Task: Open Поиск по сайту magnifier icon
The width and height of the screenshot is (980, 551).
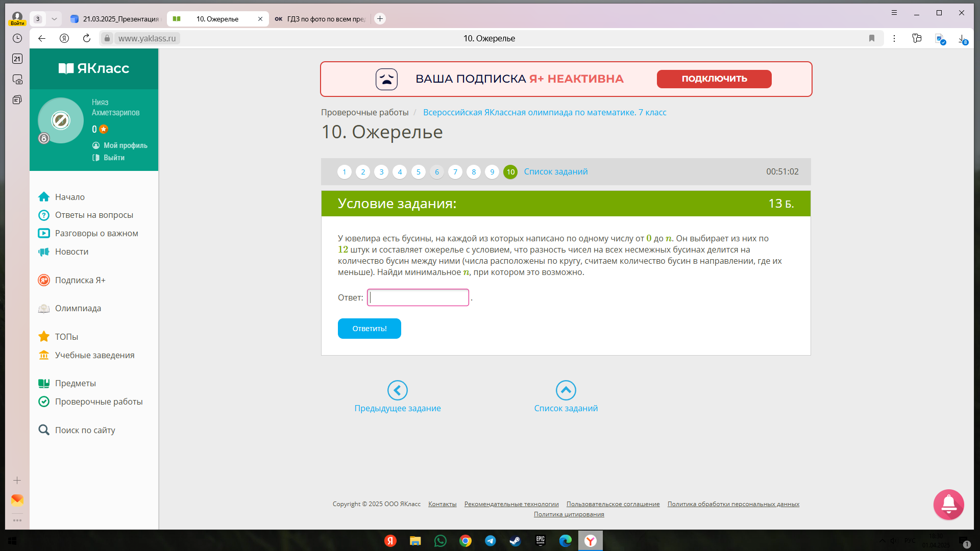Action: click(44, 430)
